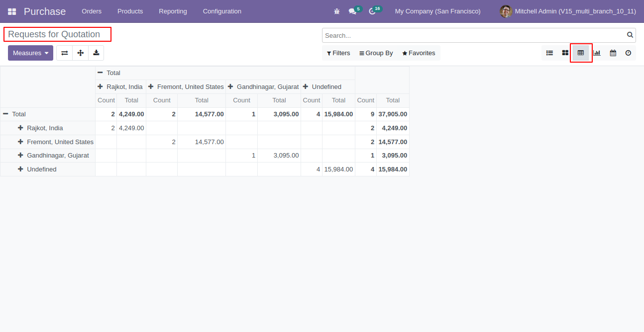Sort by Total header under Fremont, United States

click(202, 100)
